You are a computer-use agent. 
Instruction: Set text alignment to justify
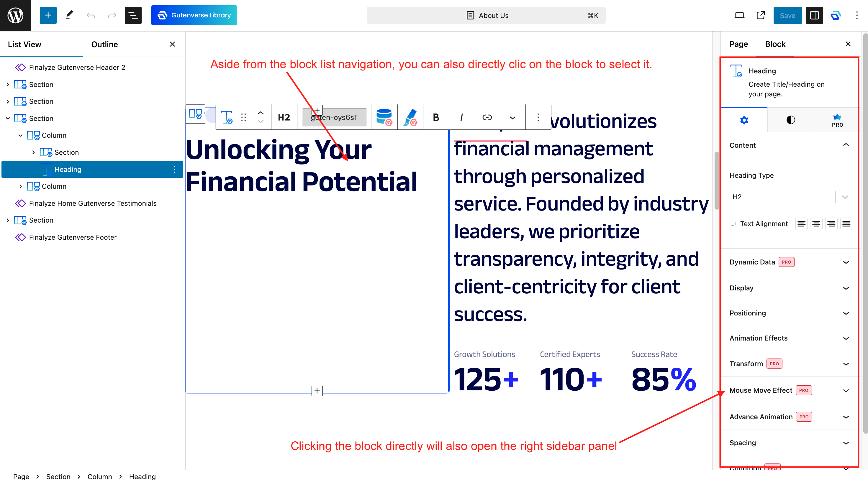[x=846, y=224]
